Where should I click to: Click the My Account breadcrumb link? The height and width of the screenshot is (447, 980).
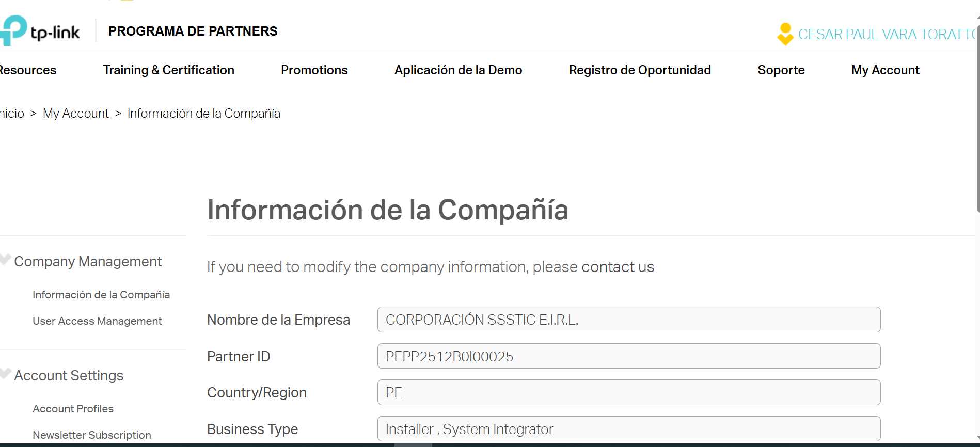point(75,114)
